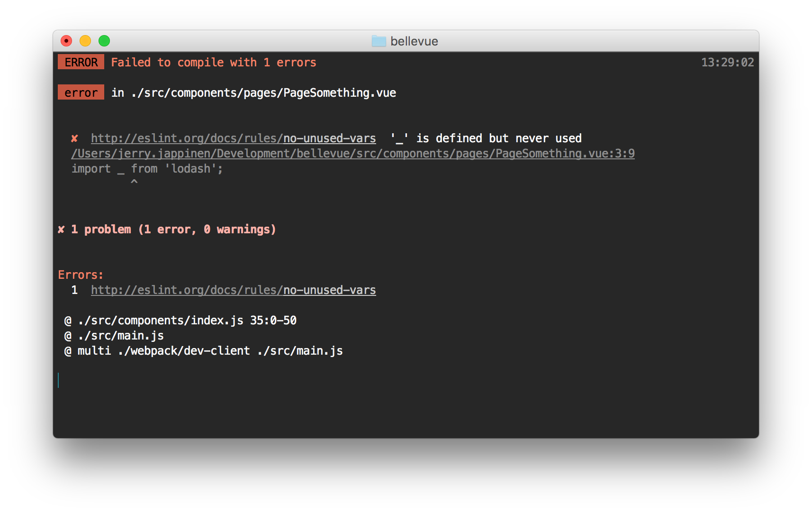Click the bellevue folder icon in title bar
The image size is (812, 514).
coord(379,41)
